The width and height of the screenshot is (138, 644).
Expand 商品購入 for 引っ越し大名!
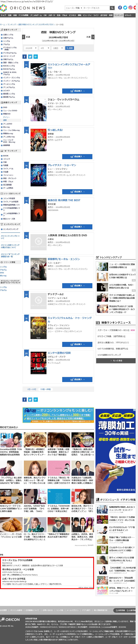[x=77, y=156]
